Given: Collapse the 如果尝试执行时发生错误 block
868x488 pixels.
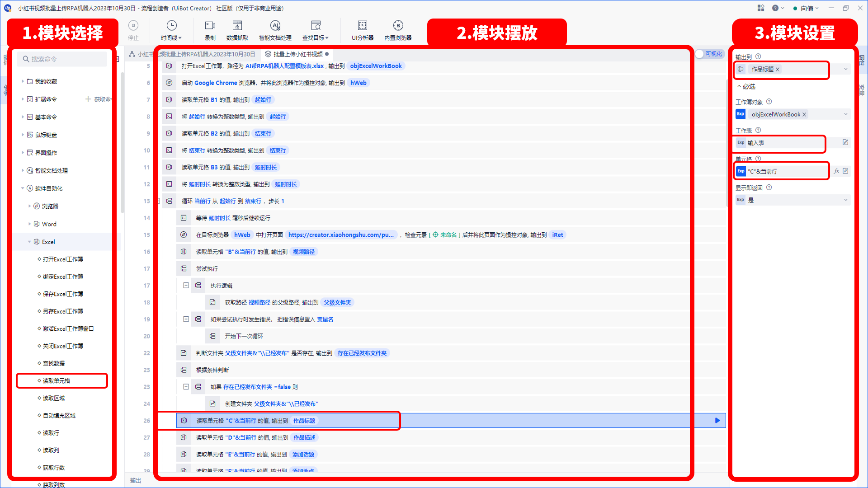Looking at the screenshot, I should pos(186,319).
